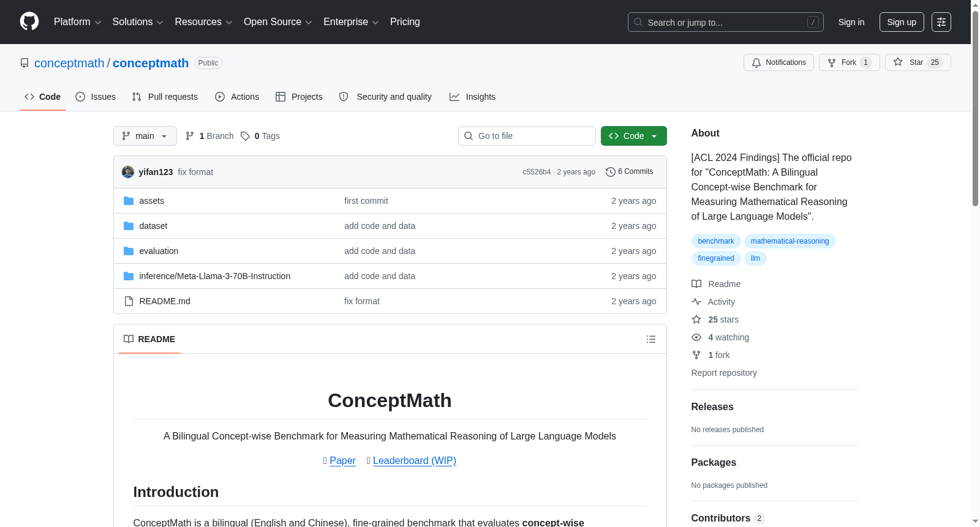Expand the Platform menu
Viewport: 980px width, 527px height.
click(78, 22)
